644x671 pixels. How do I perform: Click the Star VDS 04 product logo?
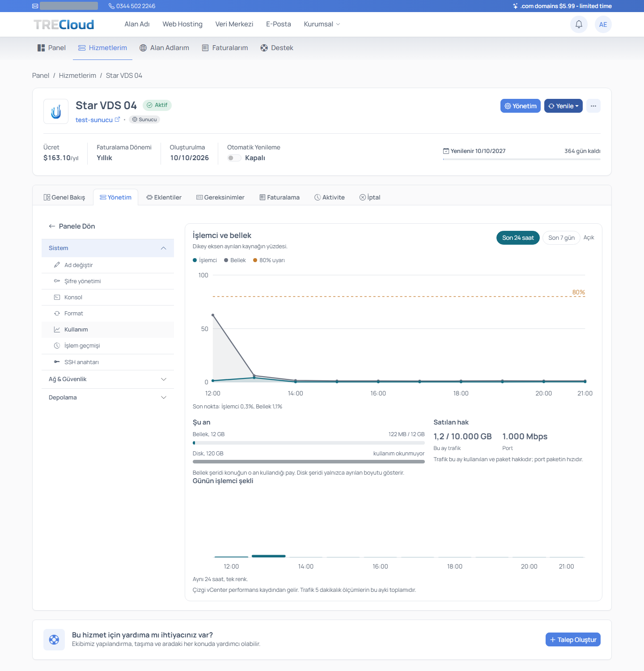56,111
